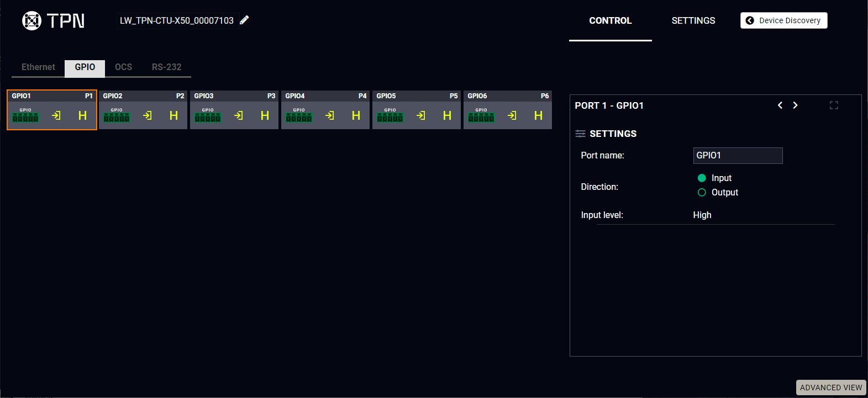This screenshot has height=398, width=868.
Task: Open the OCS tab
Action: (x=123, y=67)
